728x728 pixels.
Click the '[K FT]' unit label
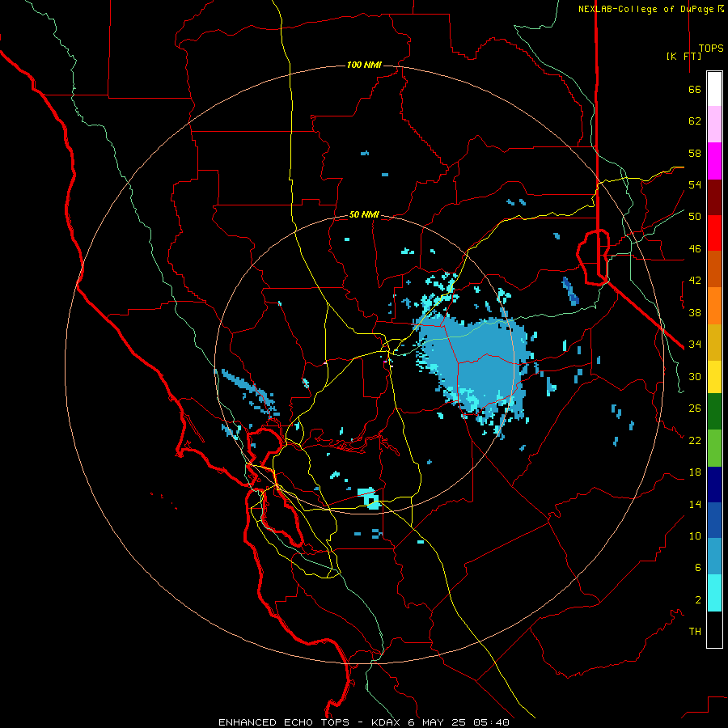(684, 56)
